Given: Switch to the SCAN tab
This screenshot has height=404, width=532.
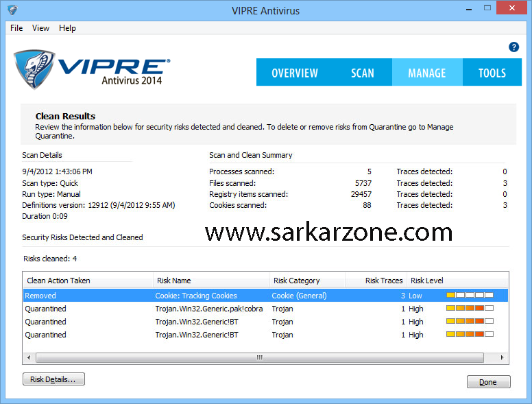Looking at the screenshot, I should (363, 72).
